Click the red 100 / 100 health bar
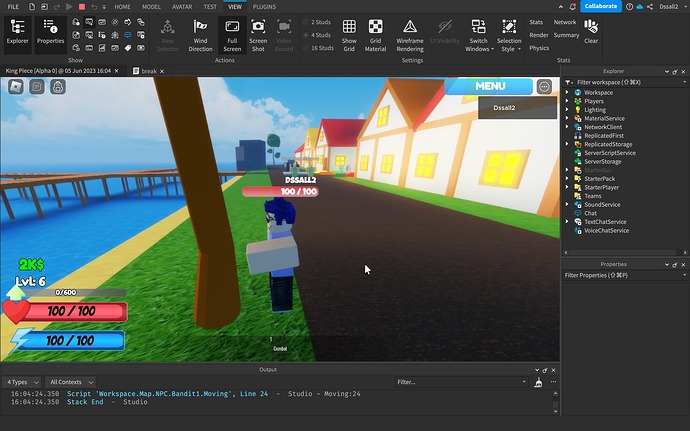The width and height of the screenshot is (690, 431). point(75,312)
